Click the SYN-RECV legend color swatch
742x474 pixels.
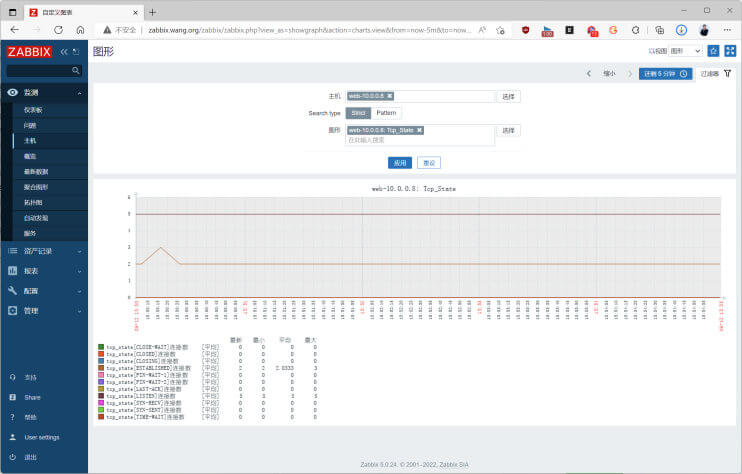(101, 403)
